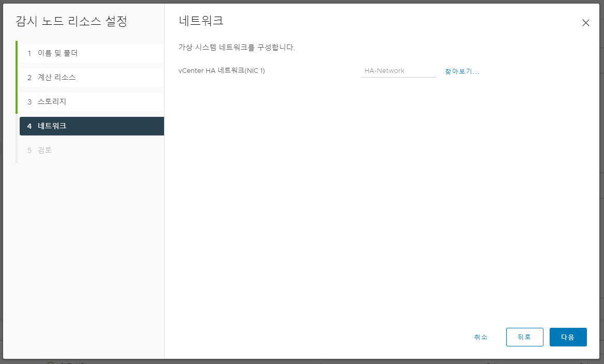Close the wizard with the X icon
Image resolution: width=604 pixels, height=364 pixels.
(x=585, y=23)
